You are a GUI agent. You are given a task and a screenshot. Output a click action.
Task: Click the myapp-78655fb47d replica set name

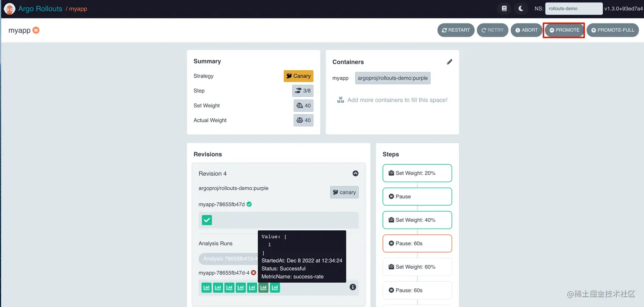(x=221, y=204)
